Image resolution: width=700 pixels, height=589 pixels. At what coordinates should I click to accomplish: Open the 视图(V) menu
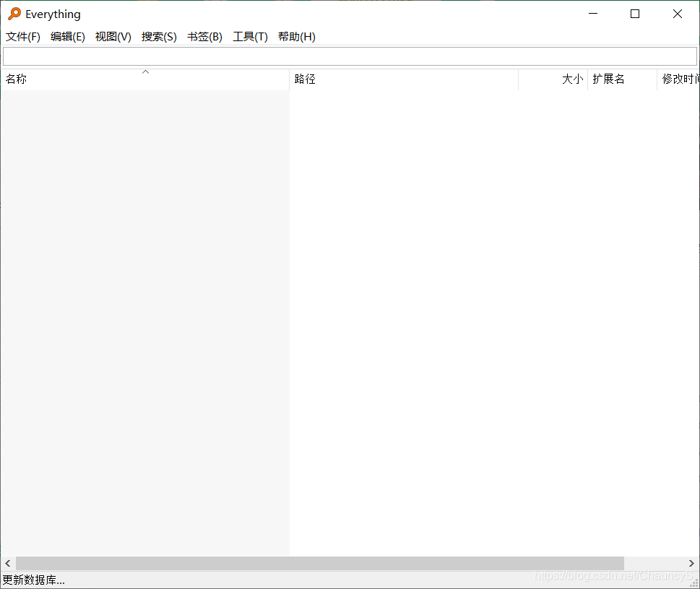coord(113,37)
